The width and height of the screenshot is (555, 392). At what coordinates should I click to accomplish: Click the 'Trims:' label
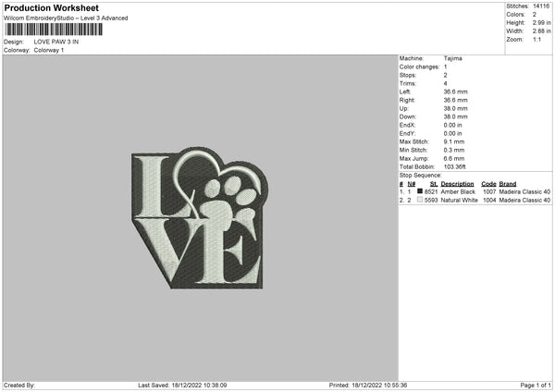click(407, 84)
